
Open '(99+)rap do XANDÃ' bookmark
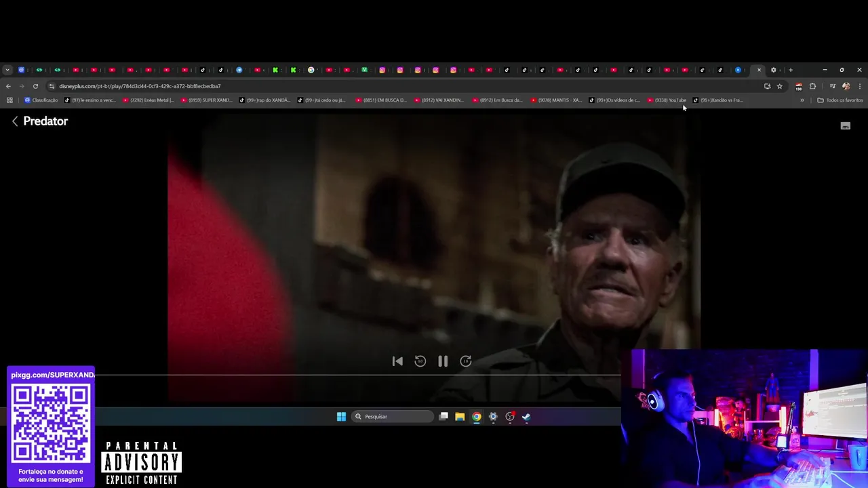click(265, 100)
